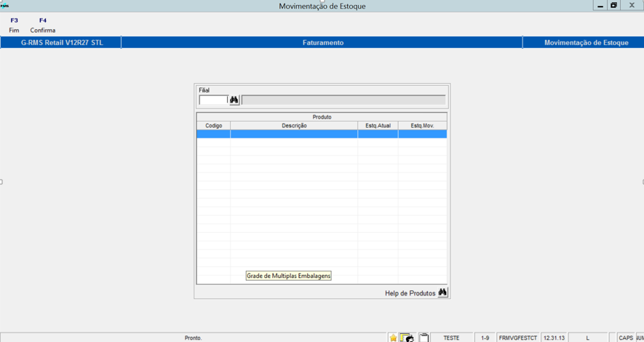Click the F4 Confirma toolbar button

tap(43, 25)
